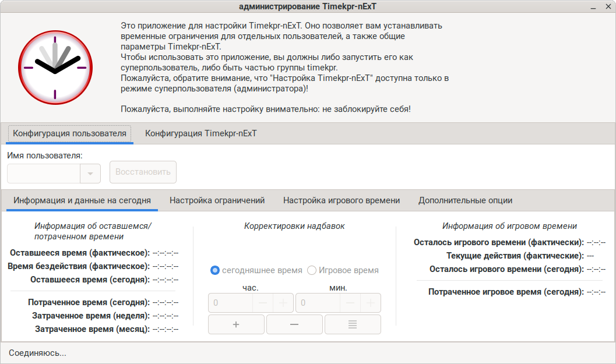The width and height of the screenshot is (616, 364).
Task: Click window title 'администрирование Timekpr-nExT'
Action: [x=308, y=6]
